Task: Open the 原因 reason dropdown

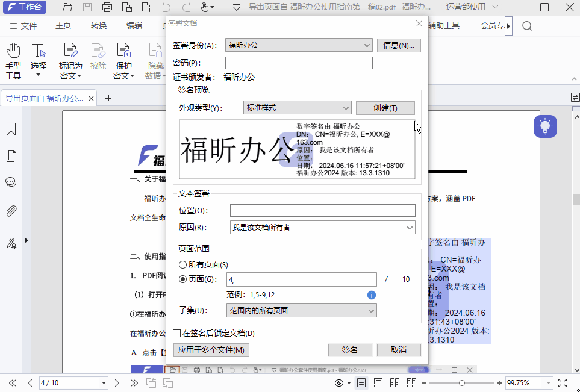Action: [x=322, y=227]
